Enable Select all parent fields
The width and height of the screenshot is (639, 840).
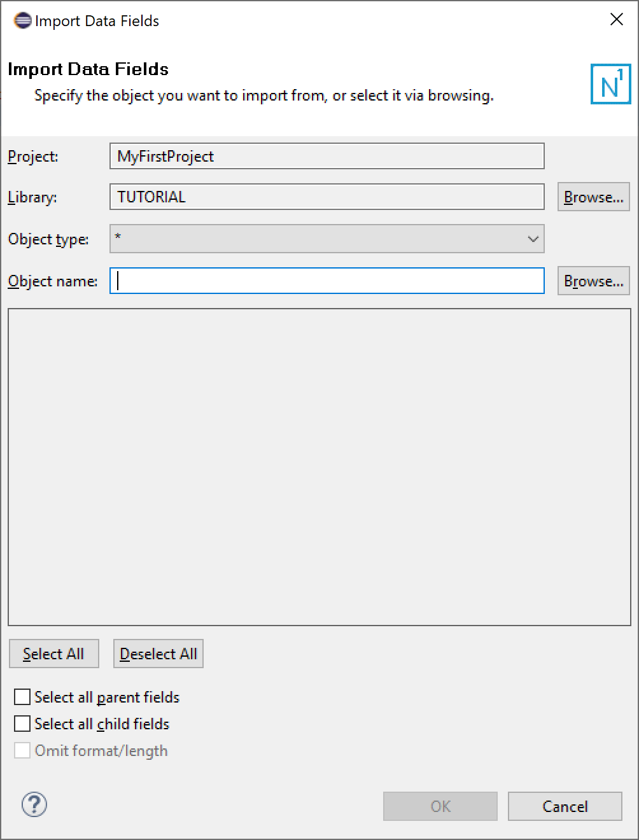pos(22,697)
